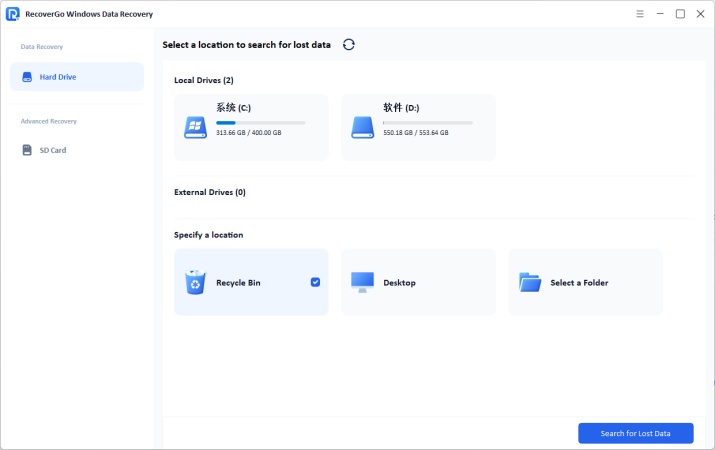This screenshot has height=450, width=715.
Task: Refresh the drive list with refresh icon
Action: coord(348,45)
